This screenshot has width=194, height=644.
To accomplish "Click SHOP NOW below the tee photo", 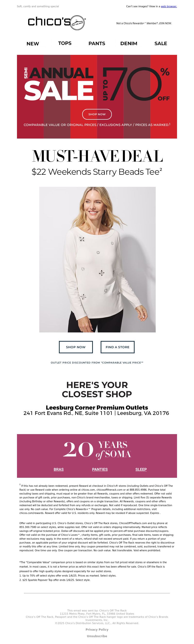I will tap(76, 347).
